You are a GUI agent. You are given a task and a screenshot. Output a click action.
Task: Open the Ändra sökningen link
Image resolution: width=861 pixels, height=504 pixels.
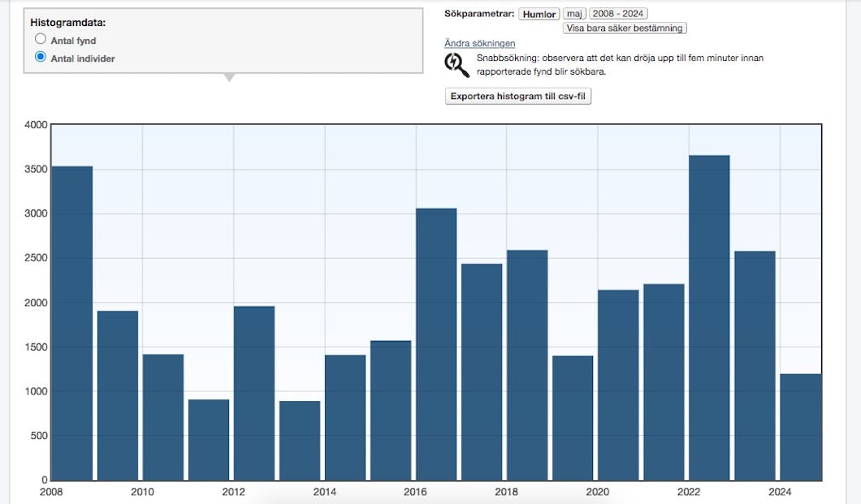[479, 43]
